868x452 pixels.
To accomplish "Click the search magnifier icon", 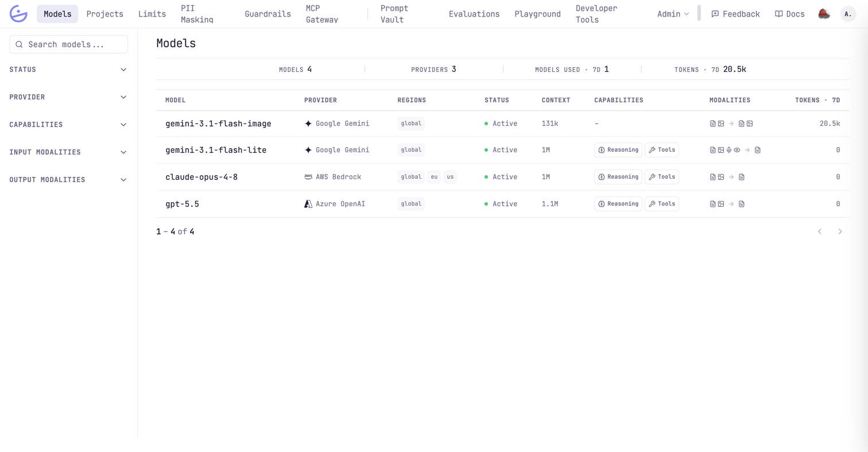I will click(20, 44).
